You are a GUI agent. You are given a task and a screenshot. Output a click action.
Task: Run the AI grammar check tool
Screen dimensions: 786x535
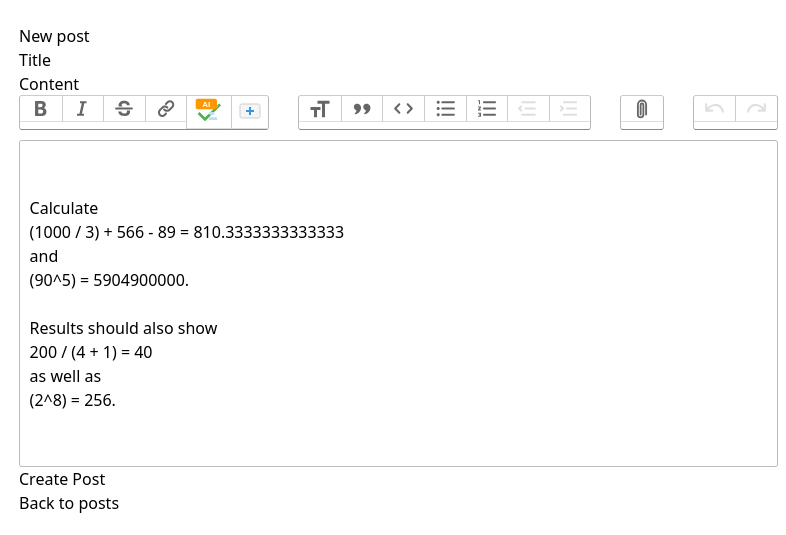(208, 110)
